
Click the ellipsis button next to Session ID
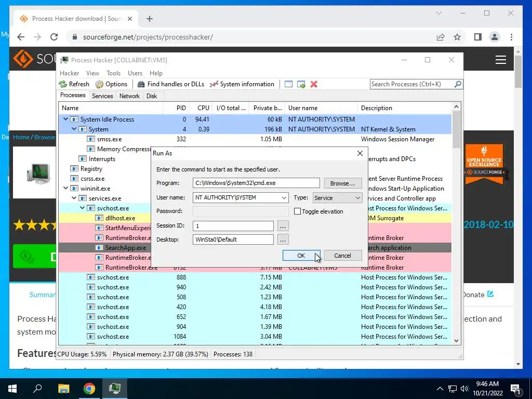coord(283,225)
